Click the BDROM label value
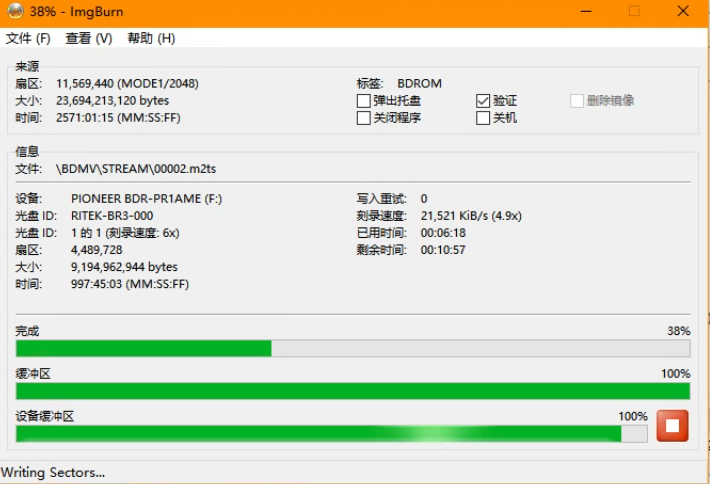This screenshot has width=710, height=484. pos(419,84)
